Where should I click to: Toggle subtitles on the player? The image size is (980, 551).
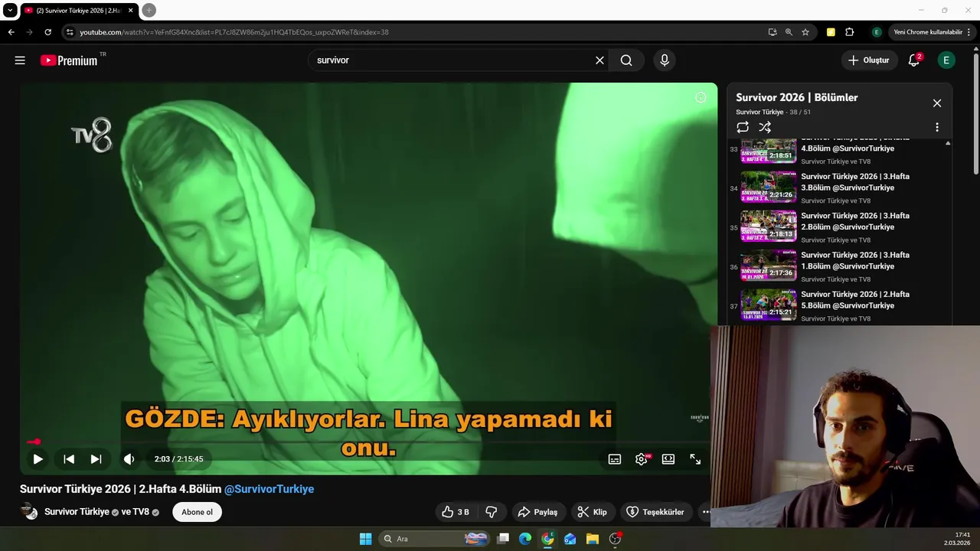tap(614, 459)
